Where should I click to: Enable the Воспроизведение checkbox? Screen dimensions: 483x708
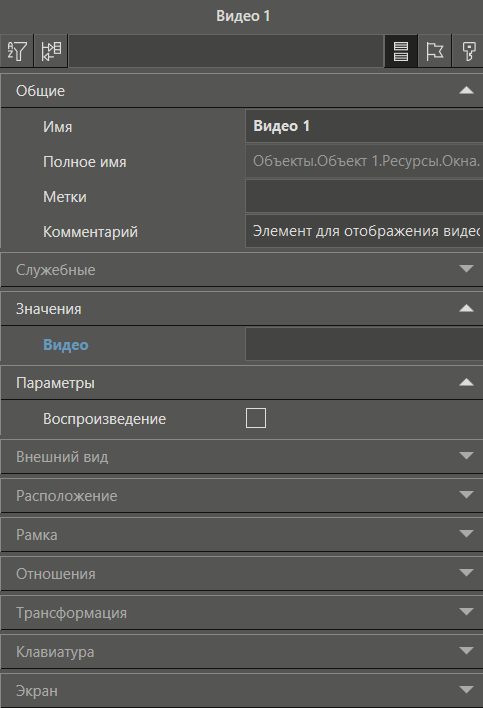(x=256, y=418)
